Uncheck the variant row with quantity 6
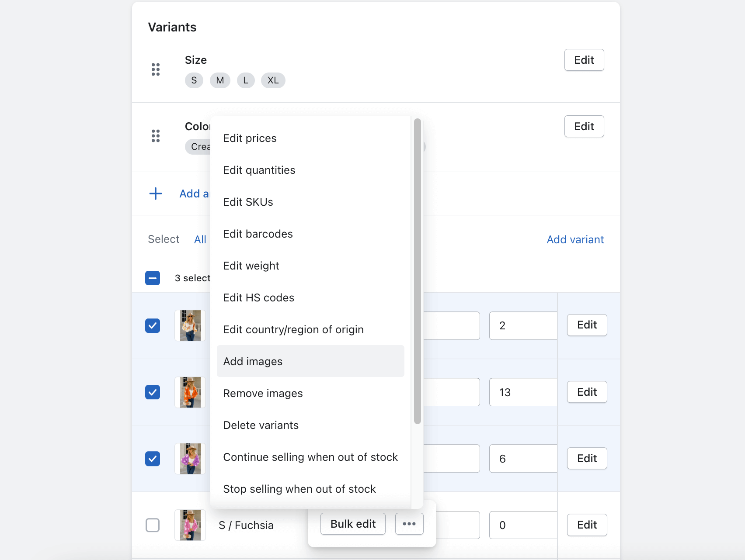Image resolution: width=745 pixels, height=560 pixels. coord(153,458)
